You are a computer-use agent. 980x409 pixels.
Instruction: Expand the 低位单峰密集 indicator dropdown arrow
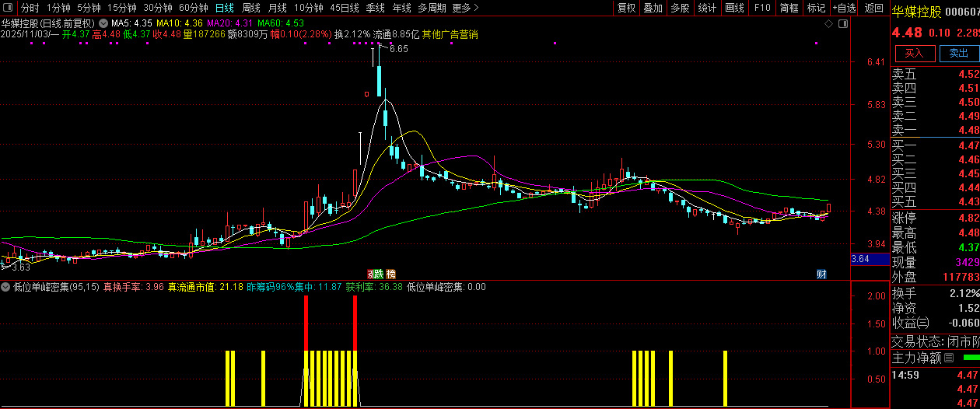pyautogui.click(x=6, y=287)
